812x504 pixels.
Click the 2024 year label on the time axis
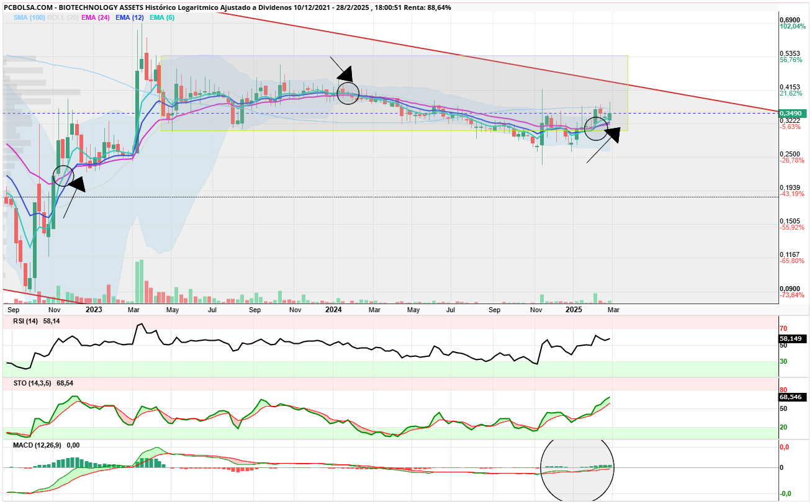click(334, 309)
